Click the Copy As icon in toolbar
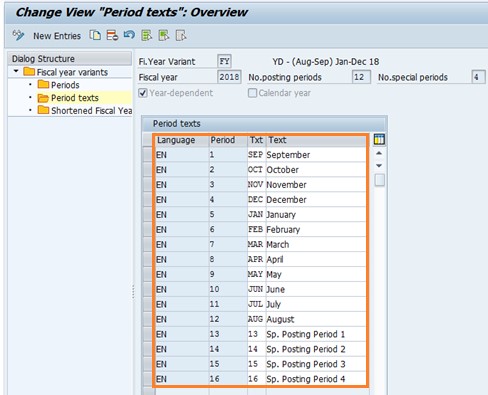This screenshot has width=488, height=395. (x=95, y=35)
